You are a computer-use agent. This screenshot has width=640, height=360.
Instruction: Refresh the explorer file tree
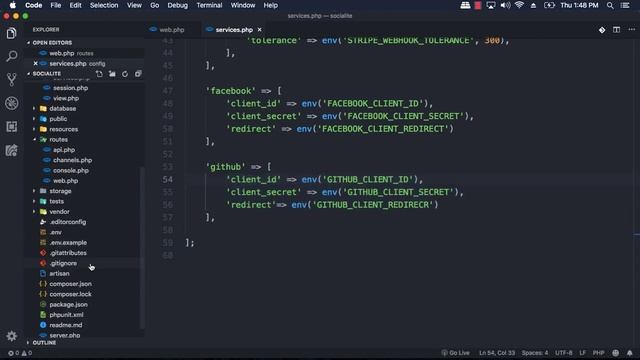125,74
